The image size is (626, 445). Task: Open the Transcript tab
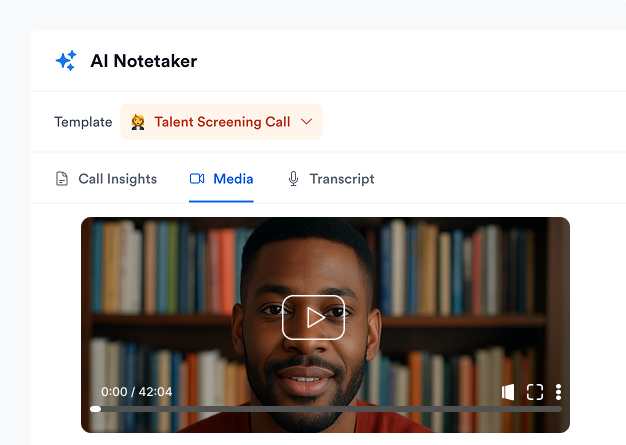pos(331,179)
